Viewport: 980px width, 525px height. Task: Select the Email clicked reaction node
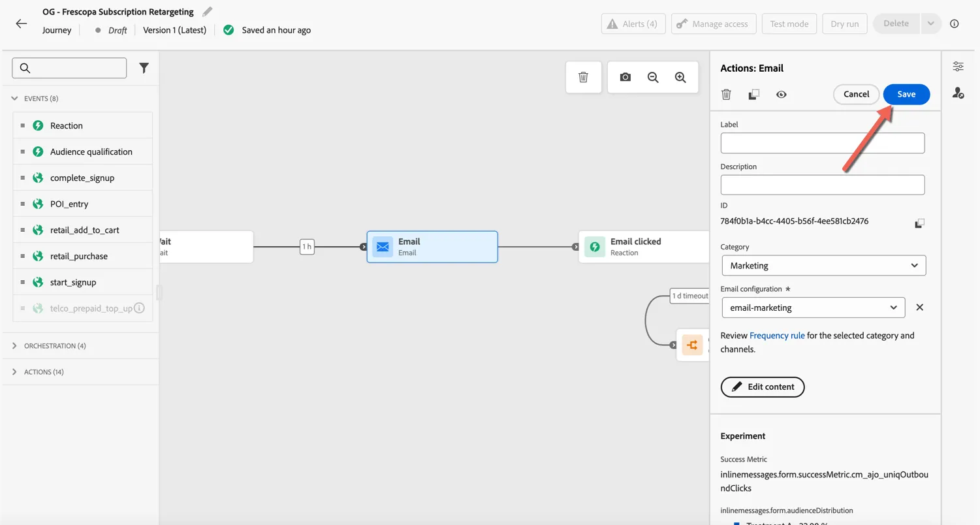click(644, 247)
